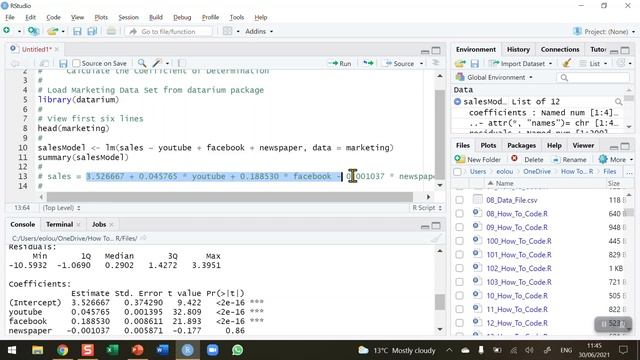
Task: Save all open documents icon
Action: coord(92,31)
